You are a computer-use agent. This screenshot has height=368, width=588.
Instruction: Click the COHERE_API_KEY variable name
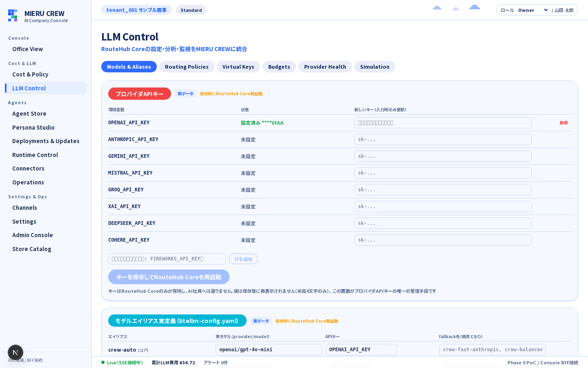(x=129, y=240)
